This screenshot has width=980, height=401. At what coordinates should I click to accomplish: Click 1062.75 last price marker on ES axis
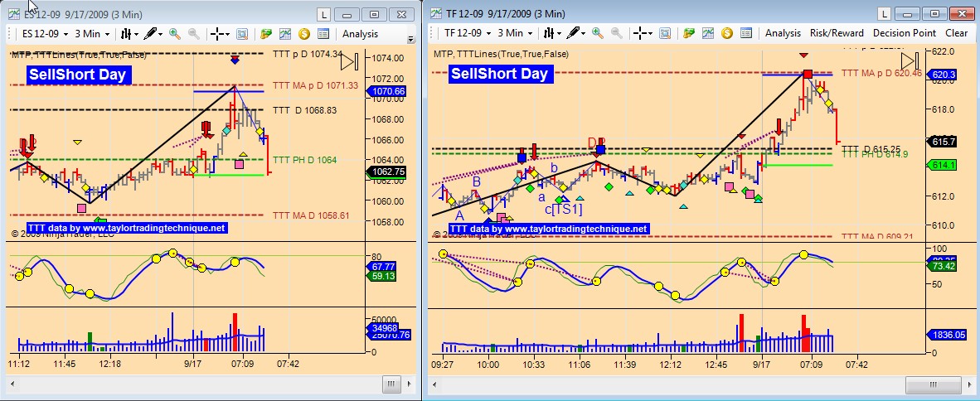(388, 172)
